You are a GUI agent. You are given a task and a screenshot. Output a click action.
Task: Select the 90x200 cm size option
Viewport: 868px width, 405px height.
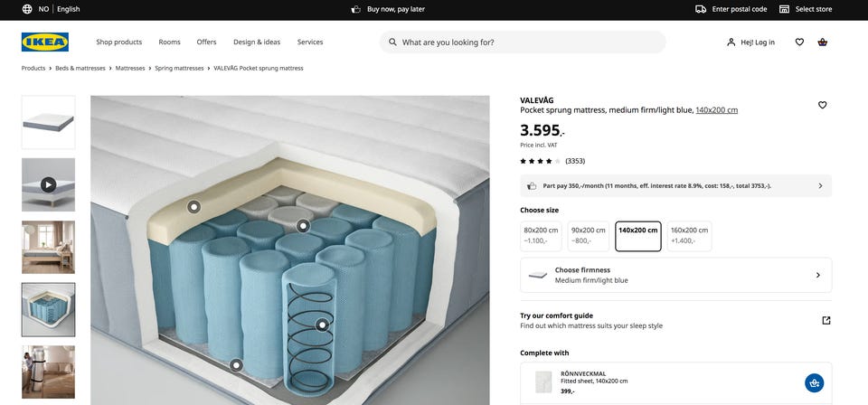point(589,236)
